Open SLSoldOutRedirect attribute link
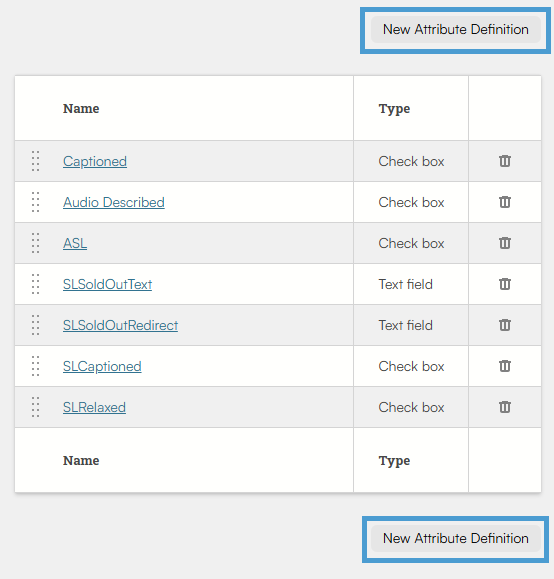This screenshot has height=579, width=554. coord(120,325)
